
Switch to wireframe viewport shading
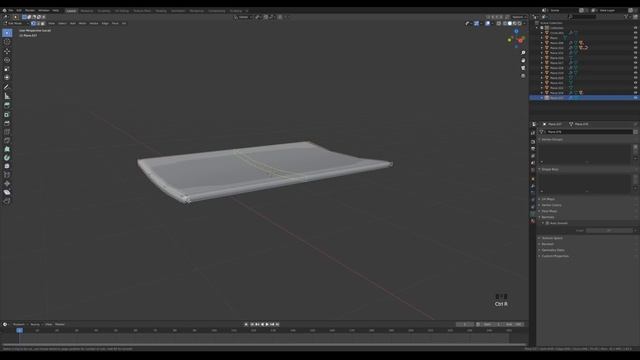[505, 23]
